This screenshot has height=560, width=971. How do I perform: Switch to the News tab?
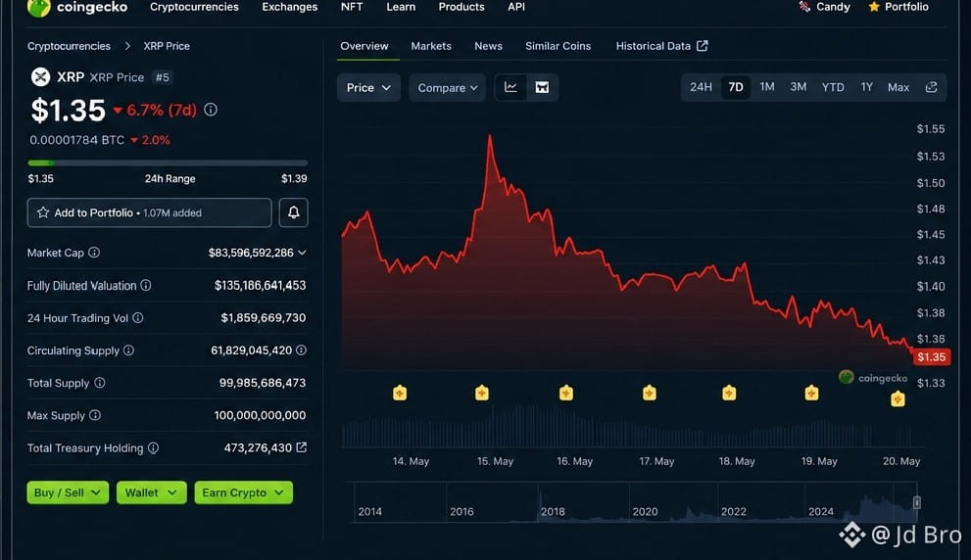click(488, 46)
